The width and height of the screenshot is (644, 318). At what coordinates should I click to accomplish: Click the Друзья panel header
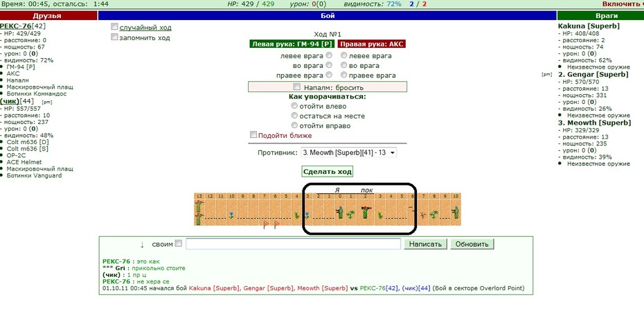coord(48,16)
